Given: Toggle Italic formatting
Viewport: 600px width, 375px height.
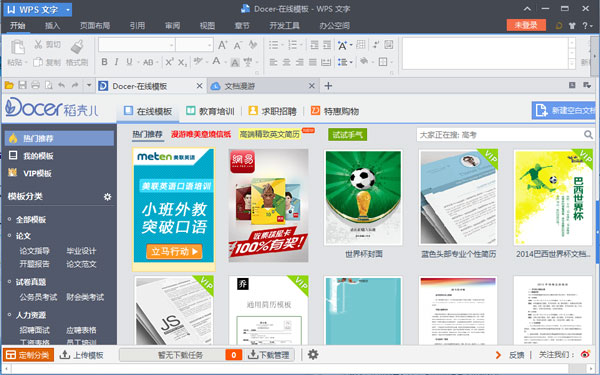Looking at the screenshot, I should (x=116, y=62).
